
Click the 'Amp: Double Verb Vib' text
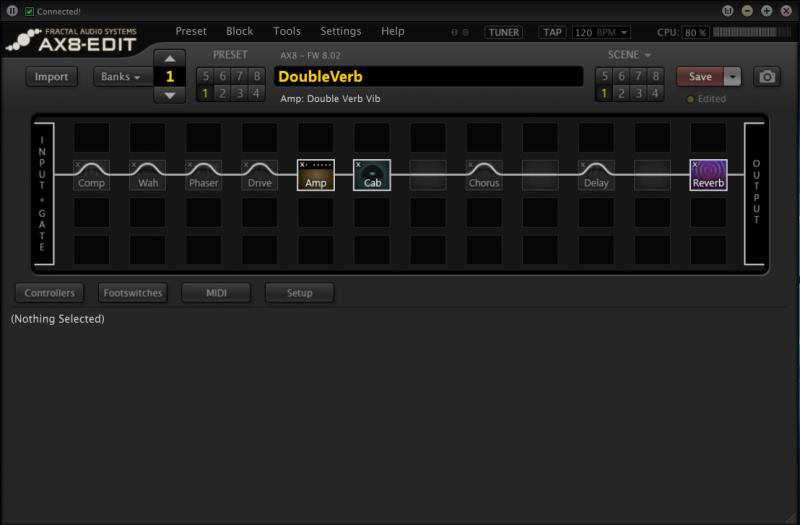[330, 98]
